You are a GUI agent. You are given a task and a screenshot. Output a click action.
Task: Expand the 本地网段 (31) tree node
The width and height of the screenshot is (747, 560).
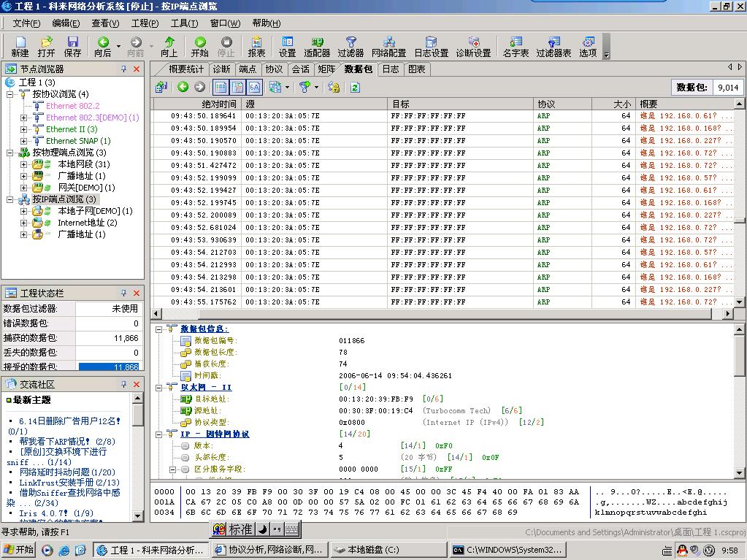[x=24, y=164]
